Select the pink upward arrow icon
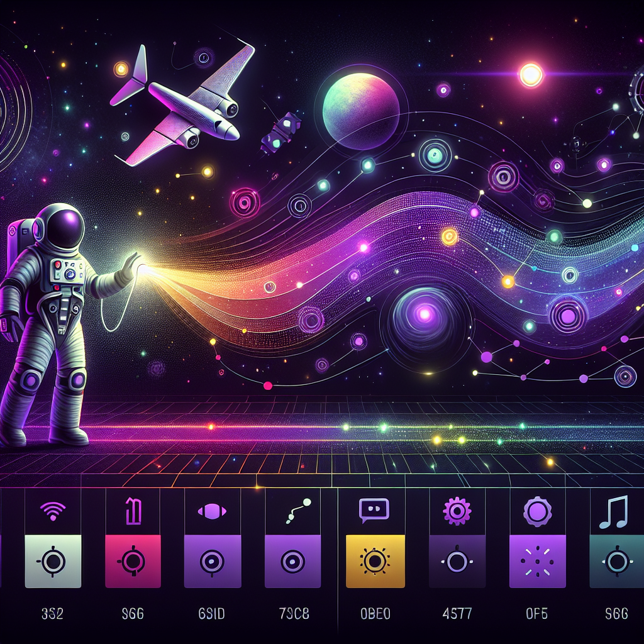The width and height of the screenshot is (644, 644). [133, 510]
